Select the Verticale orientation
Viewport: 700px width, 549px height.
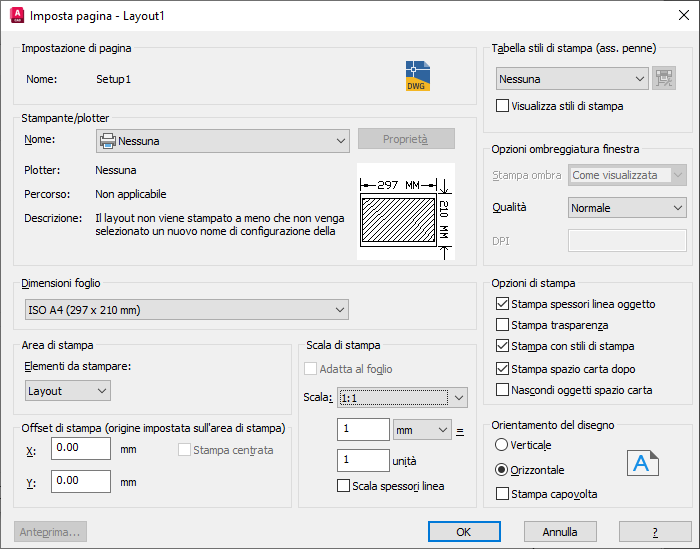(x=501, y=445)
